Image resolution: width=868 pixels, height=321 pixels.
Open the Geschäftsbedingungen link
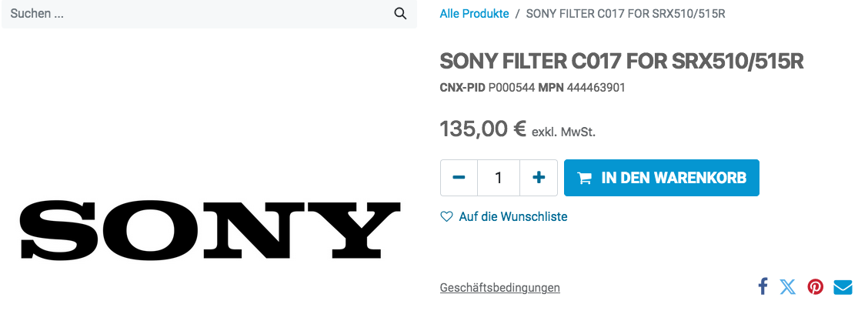coord(499,288)
